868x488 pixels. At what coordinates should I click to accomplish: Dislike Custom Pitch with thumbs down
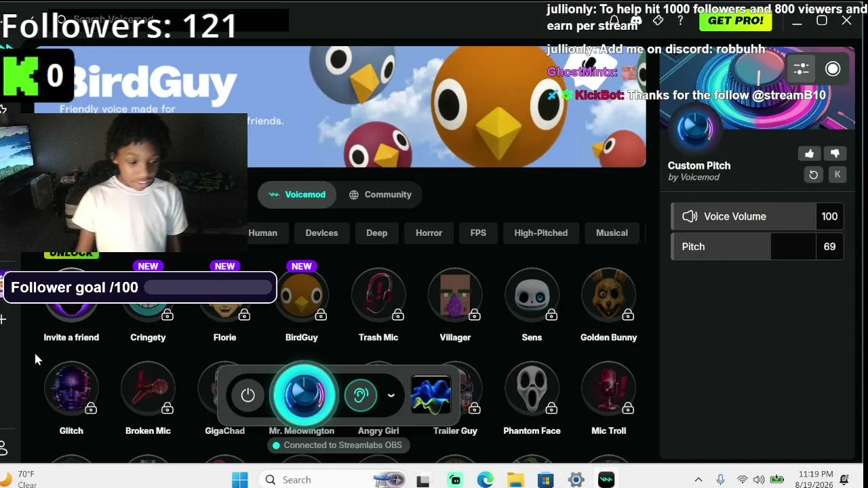coord(835,154)
